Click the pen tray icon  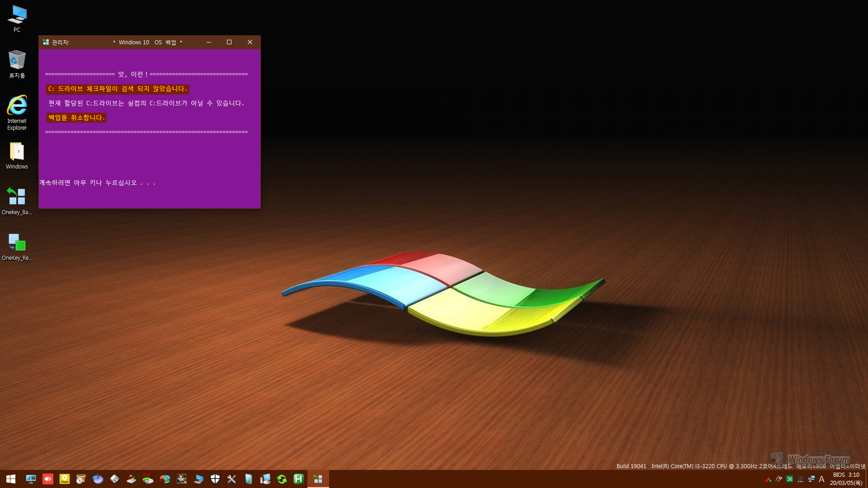click(779, 479)
